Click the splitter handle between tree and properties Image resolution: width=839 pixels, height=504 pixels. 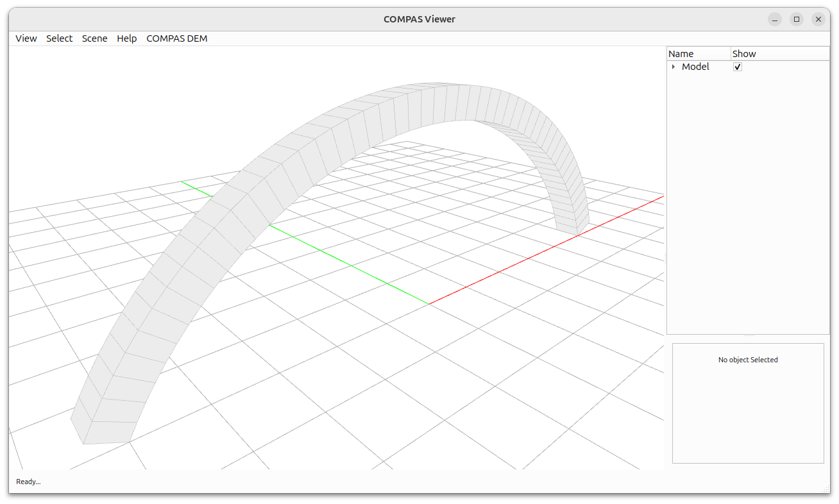(748, 336)
